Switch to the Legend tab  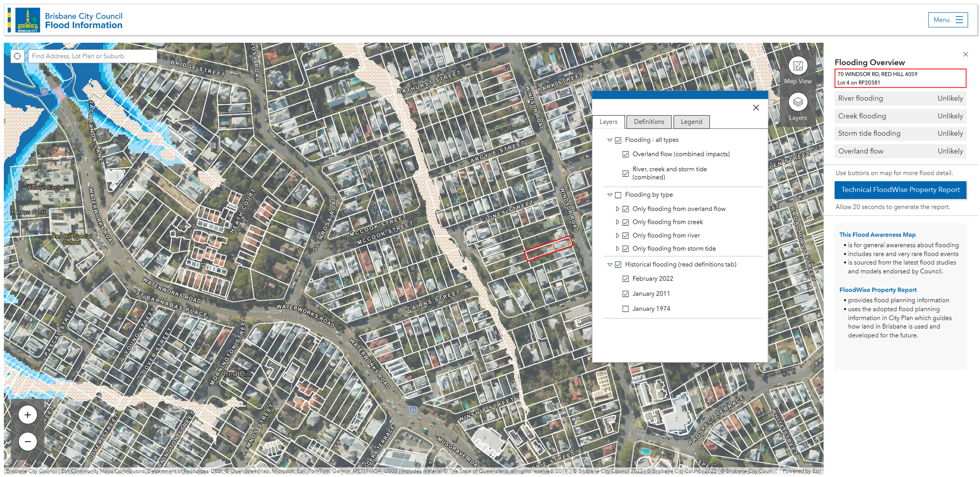(691, 122)
